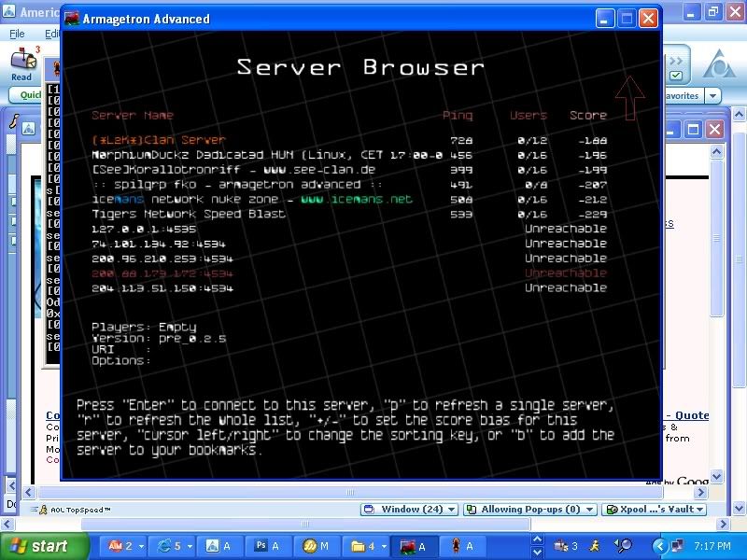The width and height of the screenshot is (747, 560).
Task: Click the AOL outer vertical scrollbar down arrow
Action: 739,508
